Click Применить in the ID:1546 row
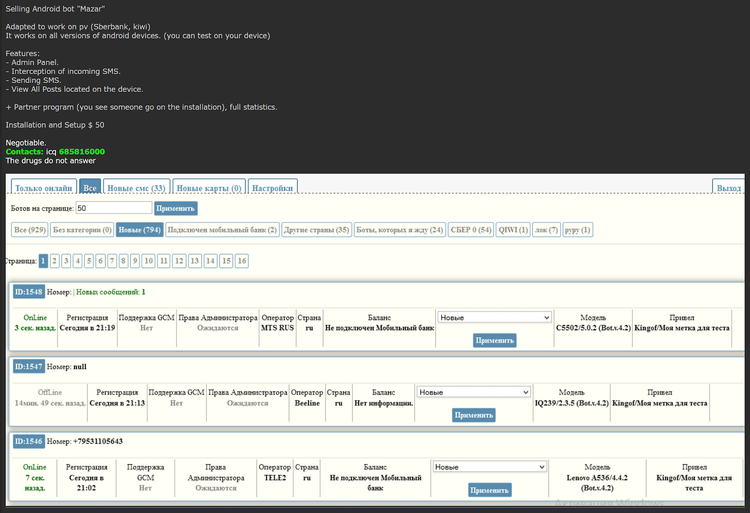750x513 pixels. 490,490
